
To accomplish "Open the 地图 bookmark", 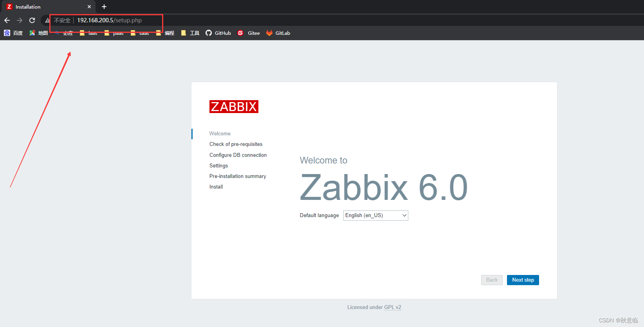I will pyautogui.click(x=38, y=33).
